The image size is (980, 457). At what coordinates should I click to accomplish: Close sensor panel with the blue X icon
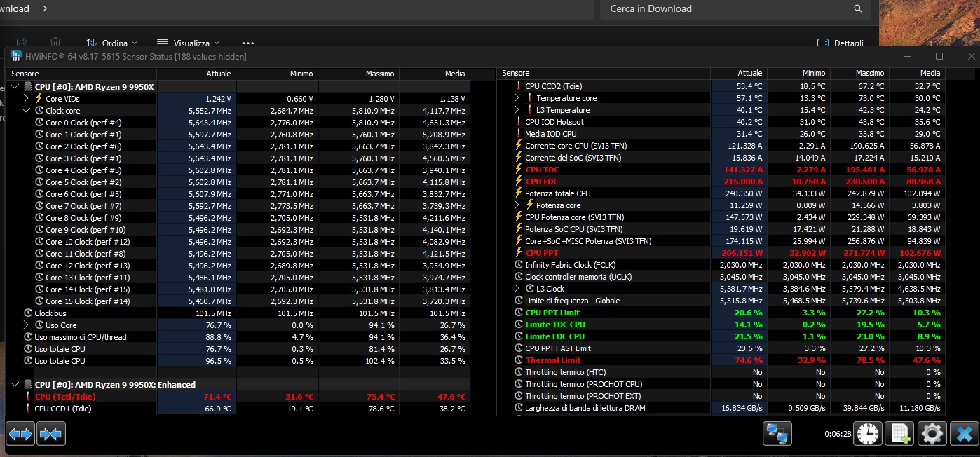pyautogui.click(x=964, y=434)
